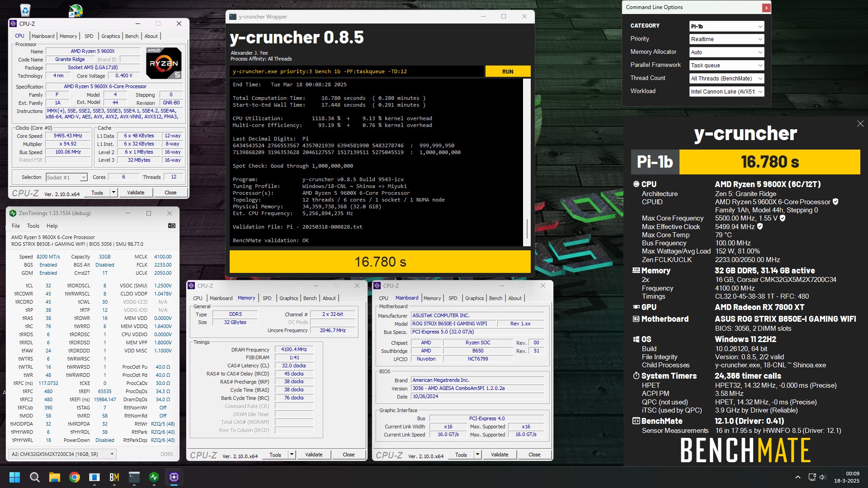Click the taskbar icon right of File Explorer and Chrome
This screenshot has width=868, height=488.
pos(94,477)
